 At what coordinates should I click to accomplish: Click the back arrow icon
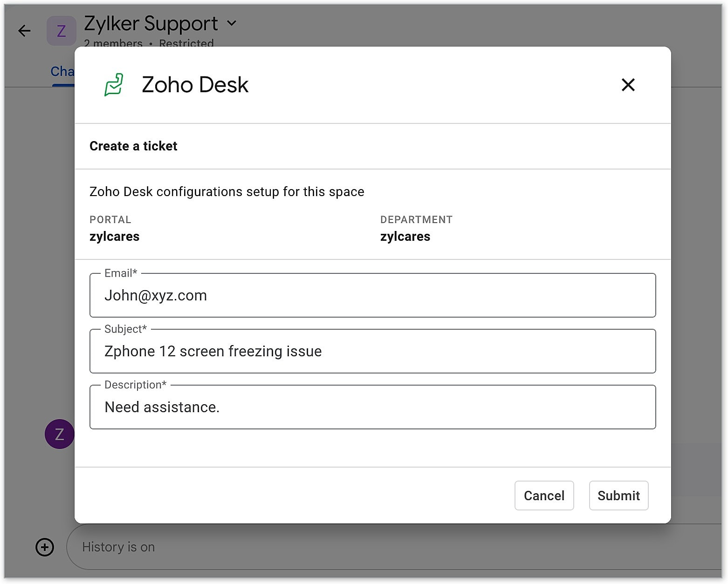pyautogui.click(x=24, y=31)
